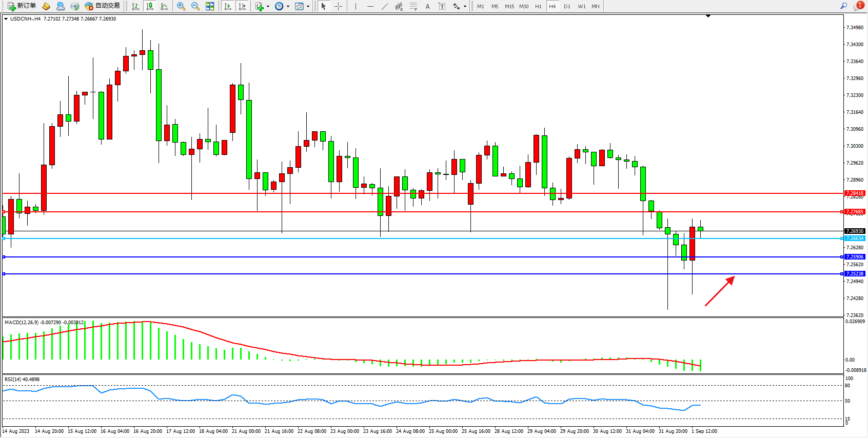Draw a trendline with the diagonal line tool
This screenshot has width=868, height=438.
[x=385, y=6]
